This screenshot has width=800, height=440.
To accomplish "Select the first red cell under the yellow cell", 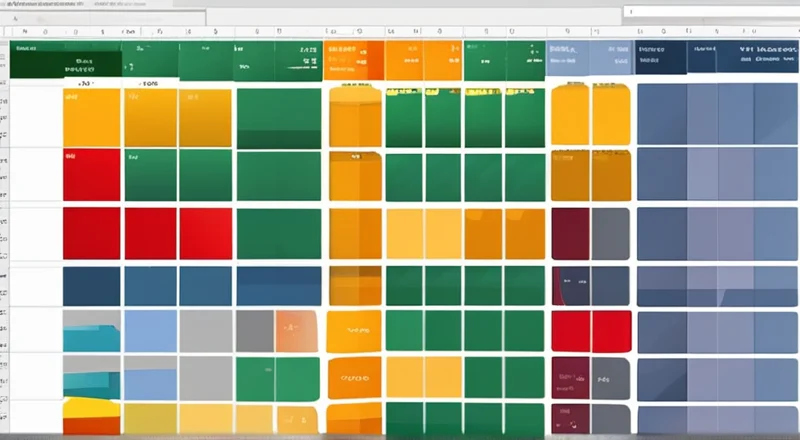I will (91, 174).
